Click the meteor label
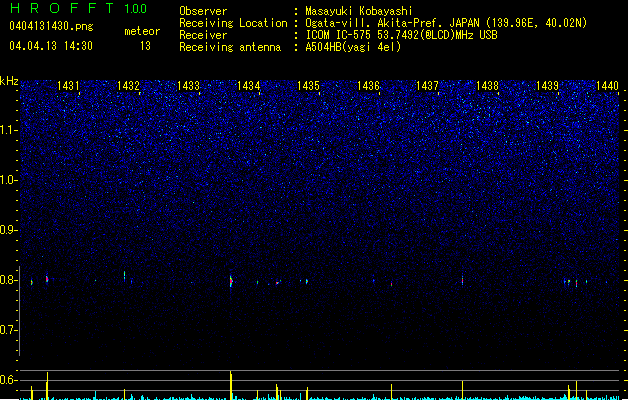This screenshot has height=400, width=629. tap(142, 31)
